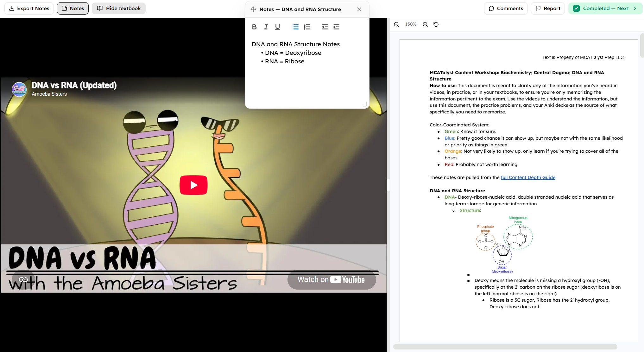Switch to numbered list in notes

click(307, 27)
